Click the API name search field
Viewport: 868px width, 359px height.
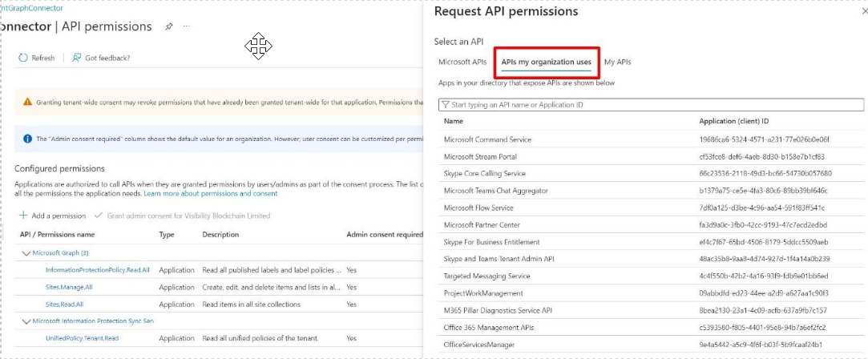click(651, 105)
